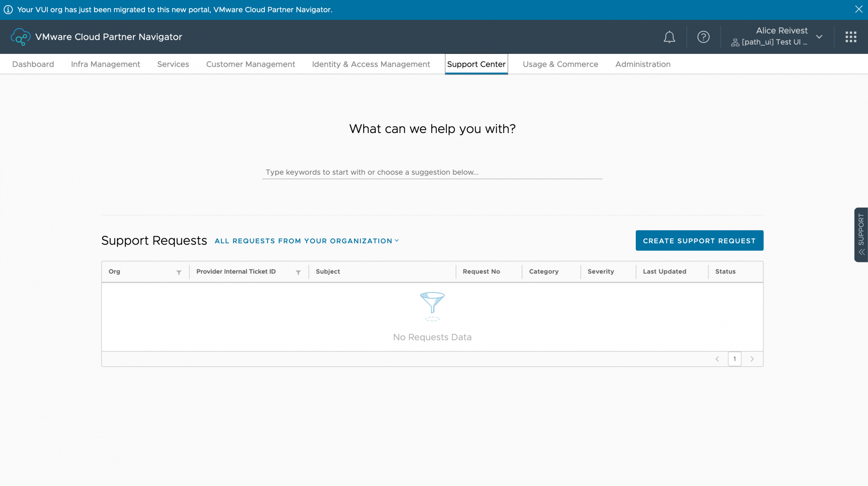The height and width of the screenshot is (486, 868).
Task: Filter the Org column
Action: click(179, 272)
